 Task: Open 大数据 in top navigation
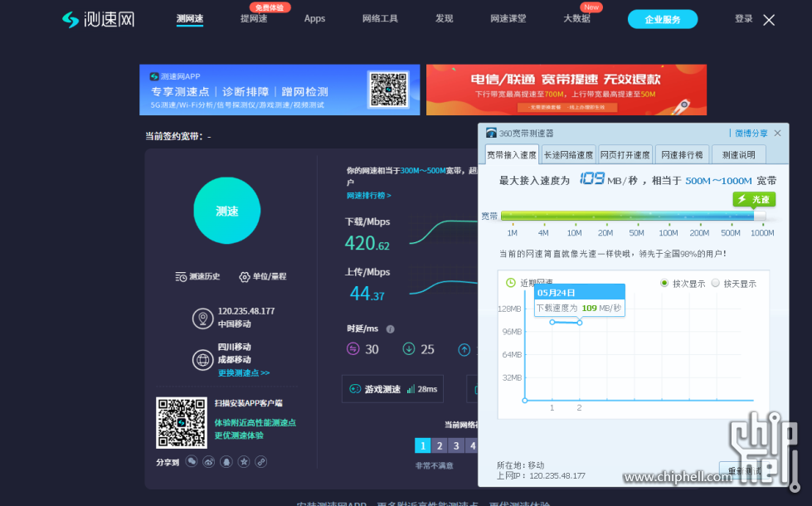pyautogui.click(x=577, y=18)
